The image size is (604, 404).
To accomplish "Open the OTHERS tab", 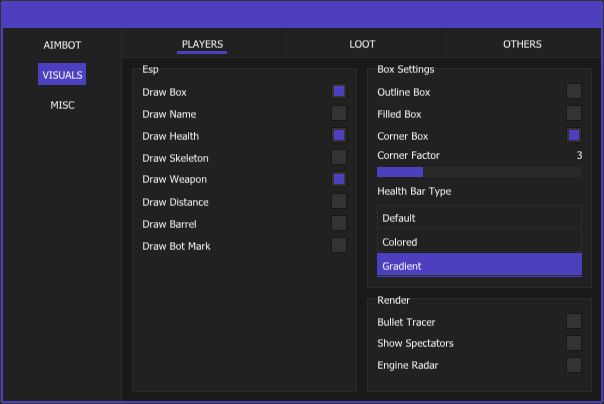I will [522, 44].
